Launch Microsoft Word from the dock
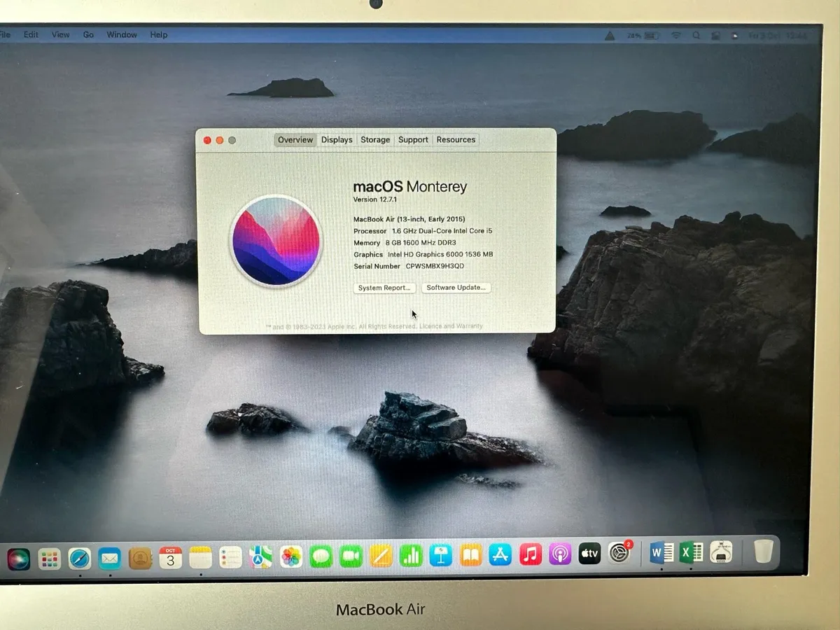This screenshot has height=630, width=840. (x=661, y=553)
